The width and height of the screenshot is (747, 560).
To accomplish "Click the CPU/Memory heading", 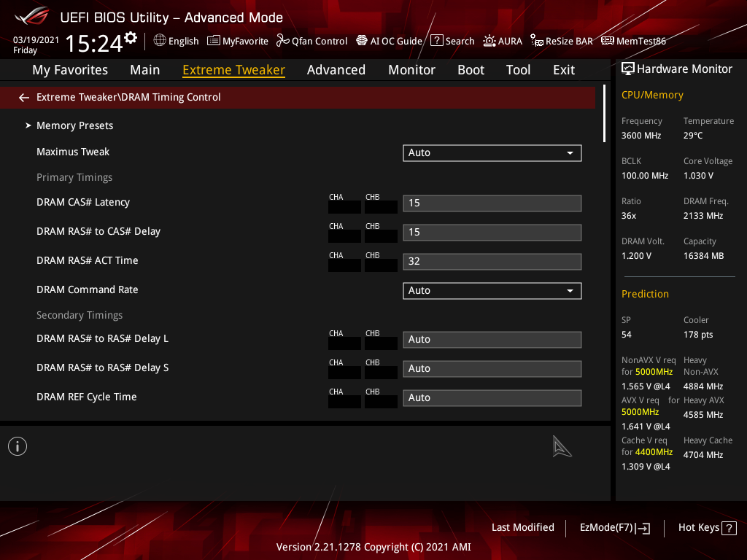I will pyautogui.click(x=652, y=96).
